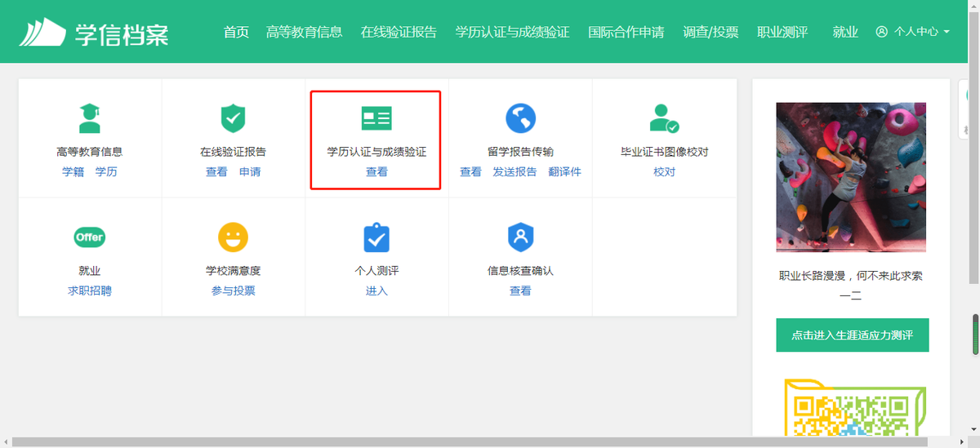The image size is (980, 448).
Task: Click the graduate icon above 高等教育信息
Action: 90,118
